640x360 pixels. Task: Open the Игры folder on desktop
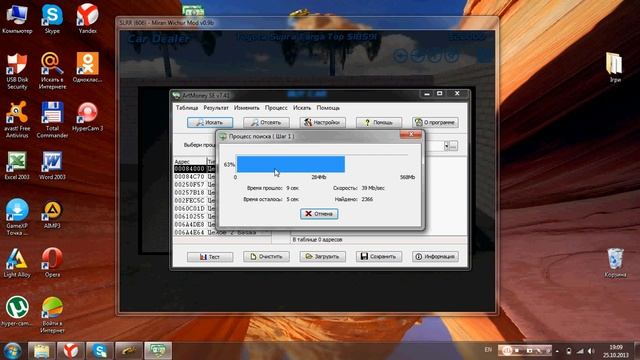coord(614,67)
